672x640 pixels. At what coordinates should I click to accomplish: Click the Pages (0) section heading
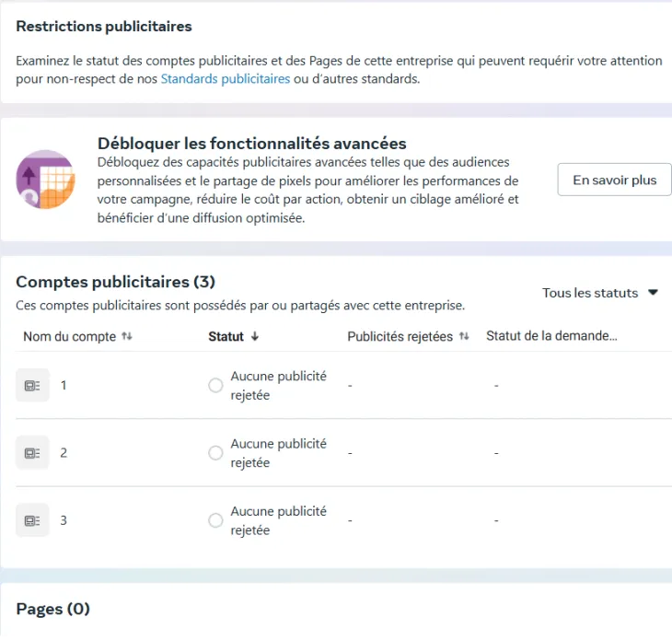pos(53,610)
